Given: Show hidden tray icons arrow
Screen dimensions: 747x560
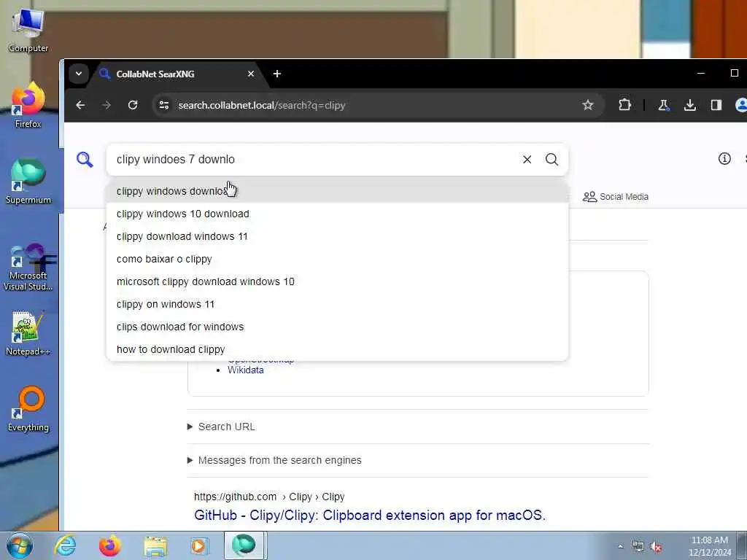Looking at the screenshot, I should [620, 547].
